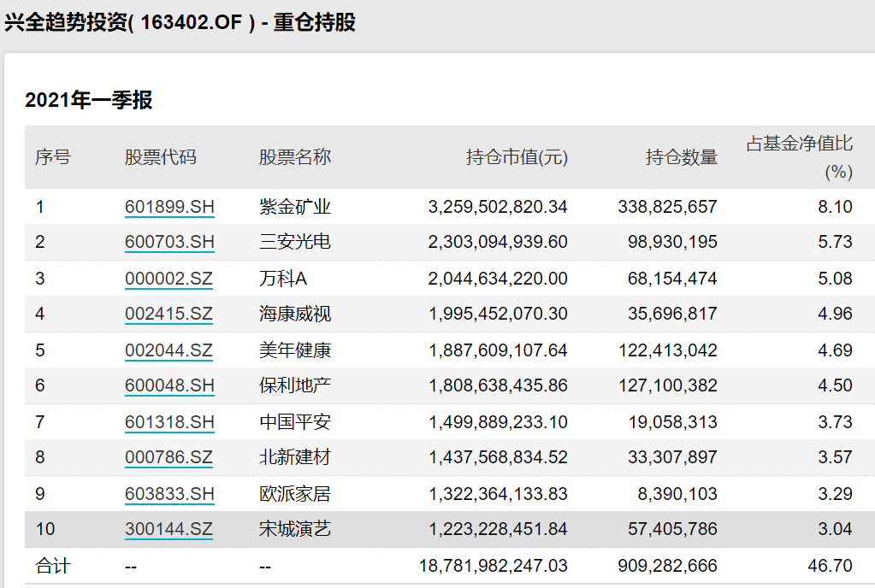Click total quantity 909,282,666
Screen dimensions: 875x588
click(667, 566)
